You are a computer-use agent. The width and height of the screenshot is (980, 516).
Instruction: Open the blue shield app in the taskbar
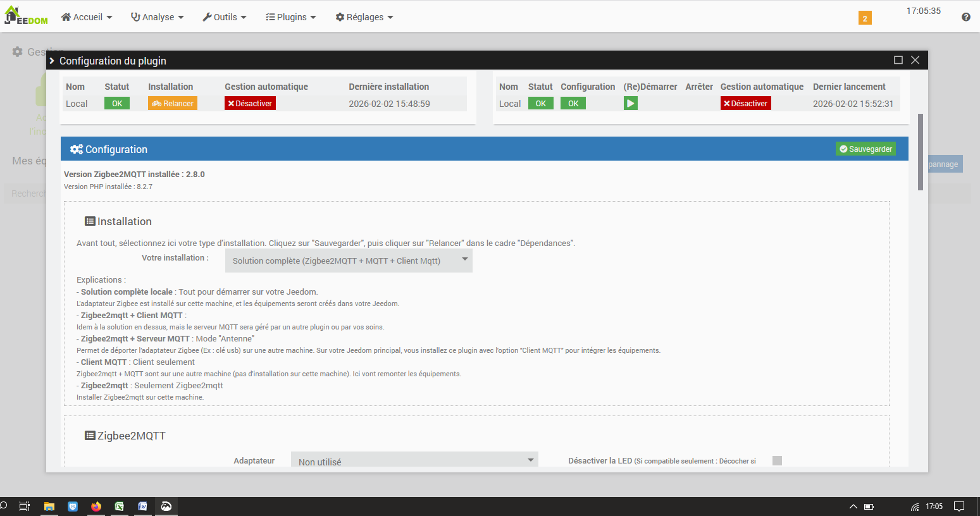tap(73, 507)
